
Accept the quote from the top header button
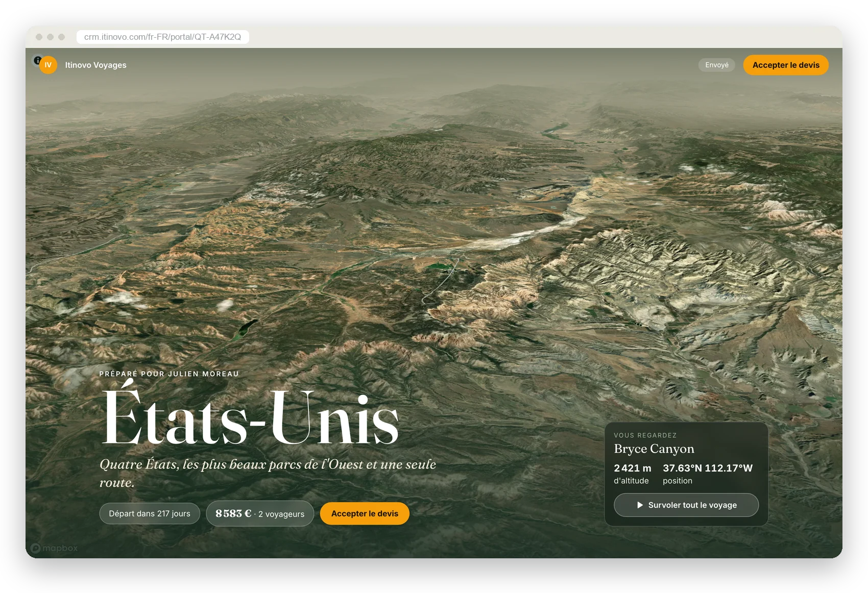[x=786, y=65]
